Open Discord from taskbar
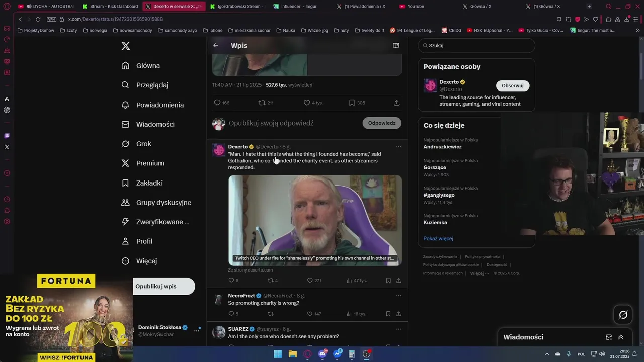644x362 pixels. 323,354
